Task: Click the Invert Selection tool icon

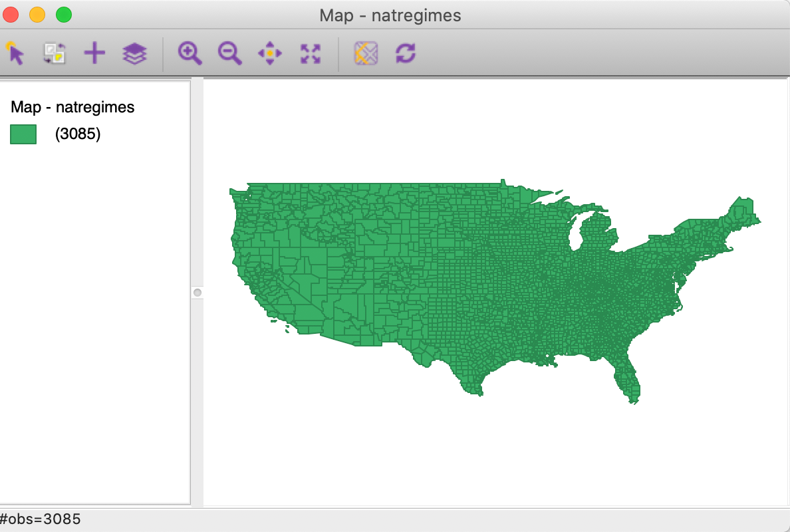Action: (55, 53)
